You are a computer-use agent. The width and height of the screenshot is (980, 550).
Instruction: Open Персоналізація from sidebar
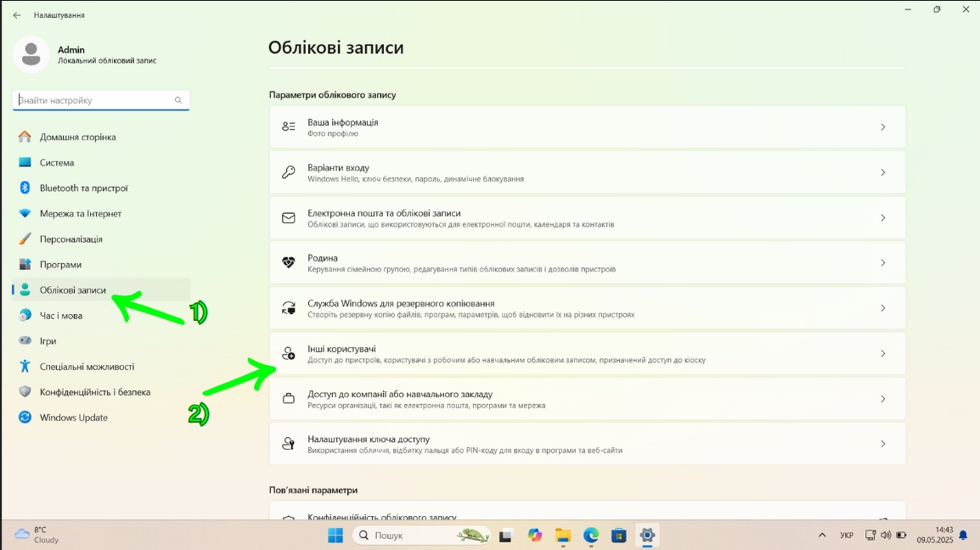70,239
